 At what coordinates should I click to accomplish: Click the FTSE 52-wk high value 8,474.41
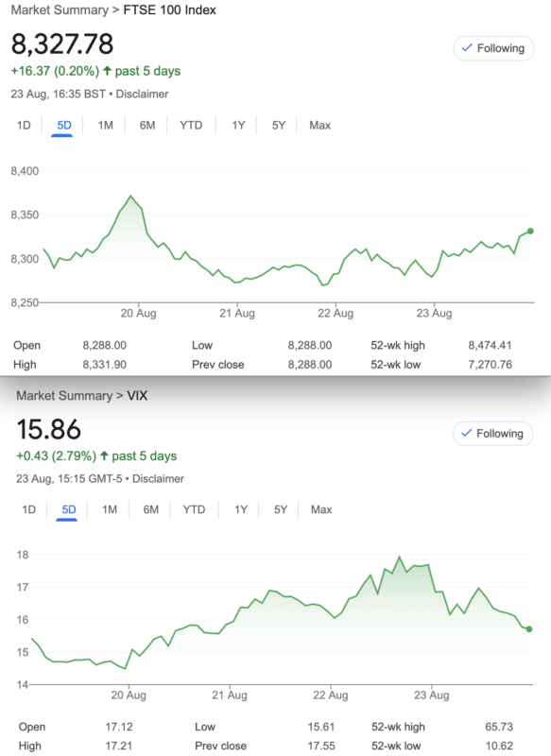[x=490, y=346]
